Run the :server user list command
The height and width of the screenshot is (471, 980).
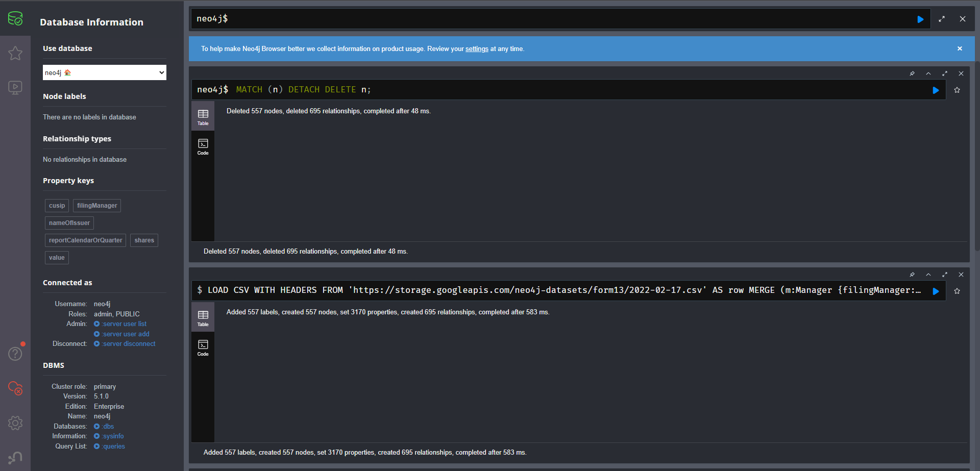coord(120,324)
